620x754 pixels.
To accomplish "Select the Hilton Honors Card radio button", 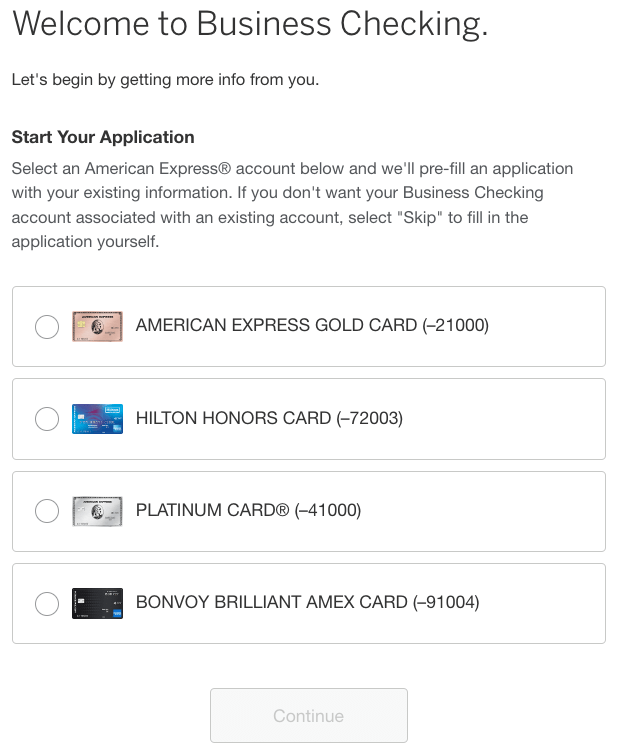I will 47,419.
